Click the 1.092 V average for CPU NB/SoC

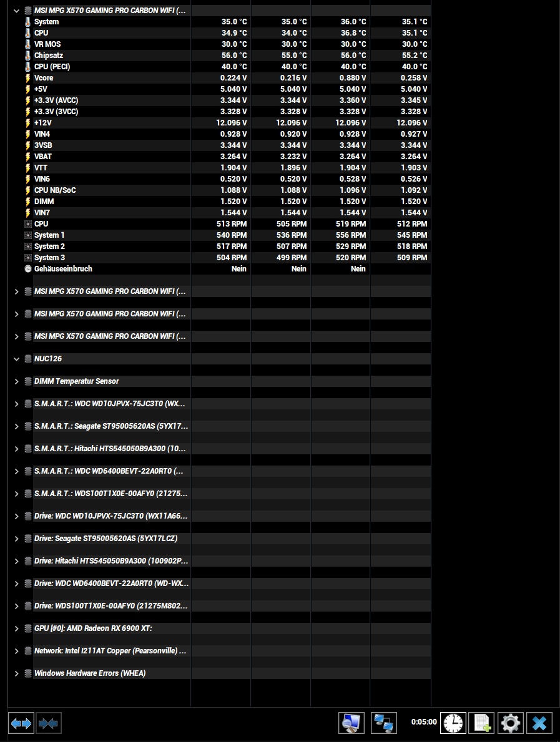click(414, 190)
